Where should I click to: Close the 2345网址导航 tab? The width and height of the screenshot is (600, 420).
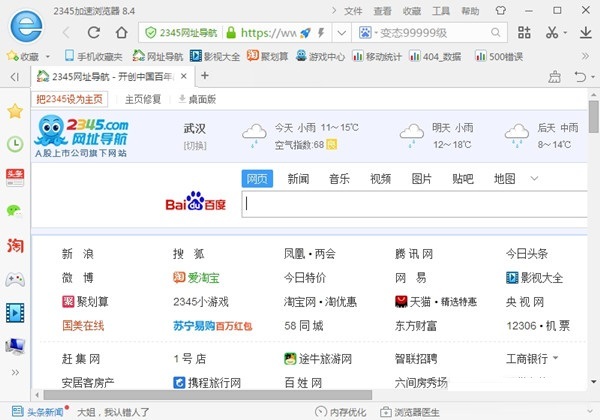pyautogui.click(x=184, y=76)
